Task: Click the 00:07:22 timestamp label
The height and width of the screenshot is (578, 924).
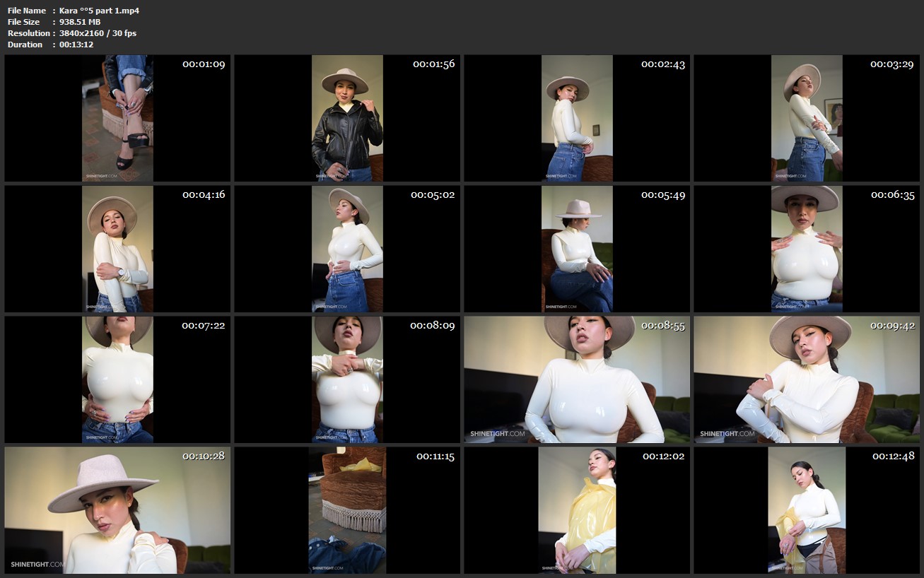Action: point(204,326)
